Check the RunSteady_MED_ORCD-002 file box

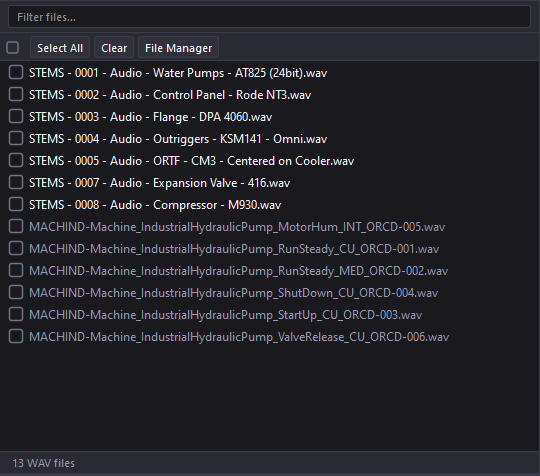click(16, 270)
